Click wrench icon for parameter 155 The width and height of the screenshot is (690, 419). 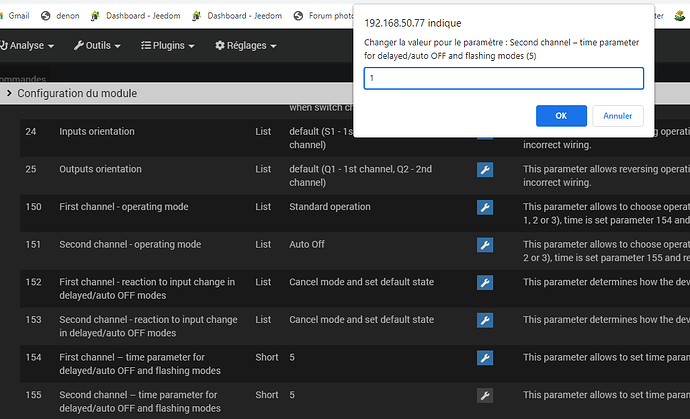click(x=484, y=395)
